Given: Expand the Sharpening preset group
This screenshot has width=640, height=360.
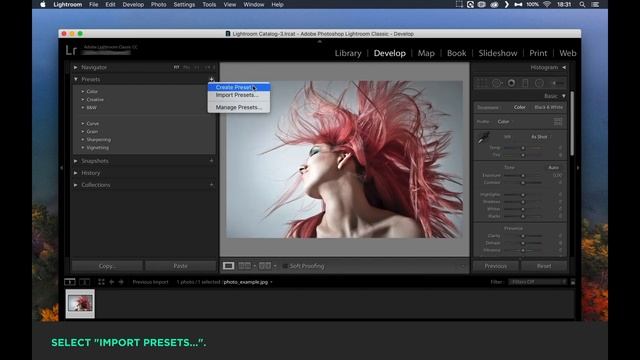Looking at the screenshot, I should 83,140.
